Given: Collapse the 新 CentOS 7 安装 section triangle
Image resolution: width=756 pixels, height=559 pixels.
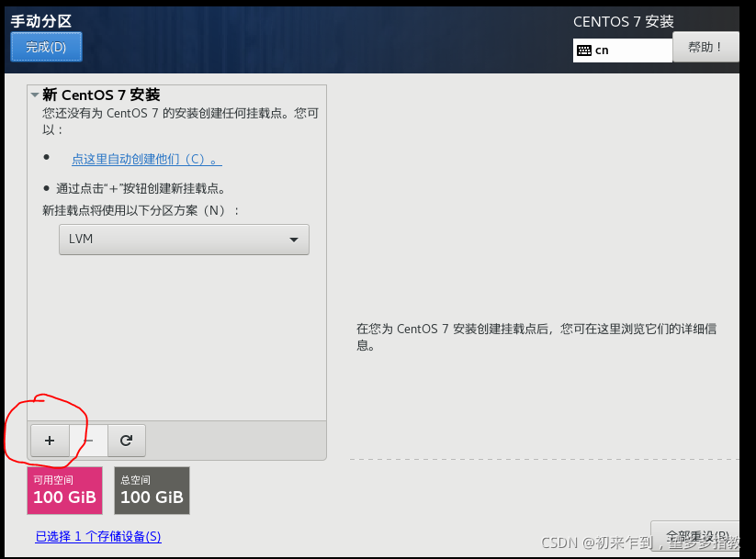Looking at the screenshot, I should [35, 95].
